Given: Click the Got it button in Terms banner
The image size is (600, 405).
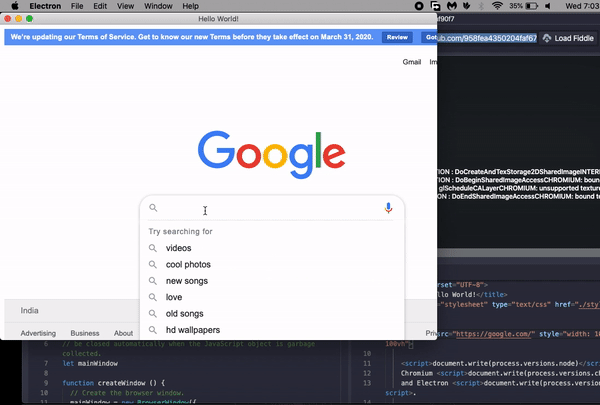Looking at the screenshot, I should pyautogui.click(x=429, y=37).
